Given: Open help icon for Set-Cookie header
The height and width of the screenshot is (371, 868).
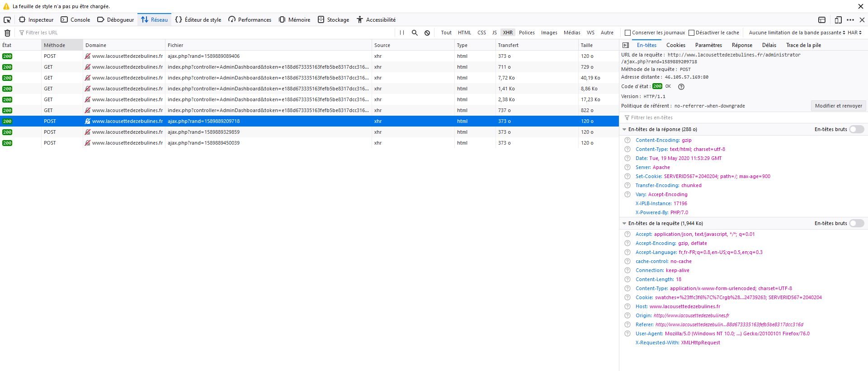Looking at the screenshot, I should coord(627,176).
